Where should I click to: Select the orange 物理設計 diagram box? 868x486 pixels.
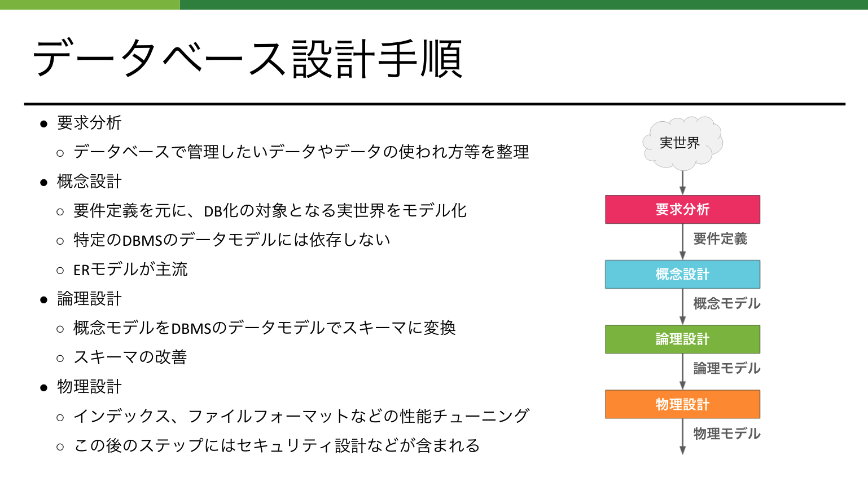point(682,404)
